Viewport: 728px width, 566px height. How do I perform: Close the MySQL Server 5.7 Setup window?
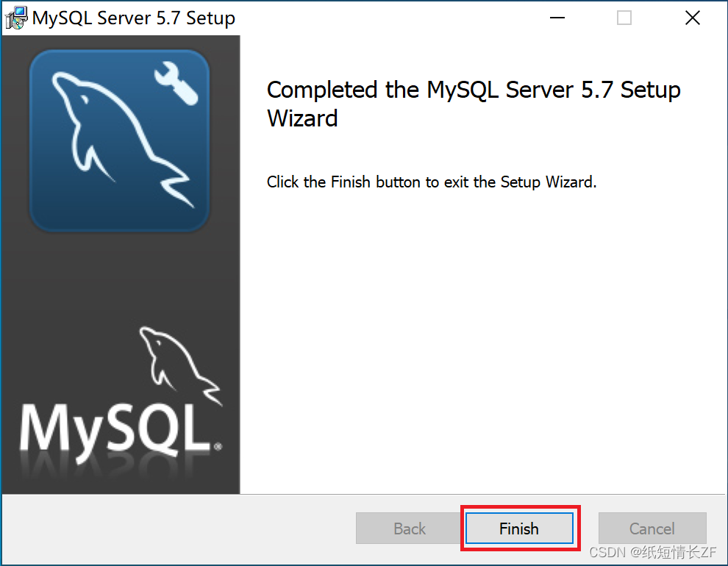click(x=692, y=18)
